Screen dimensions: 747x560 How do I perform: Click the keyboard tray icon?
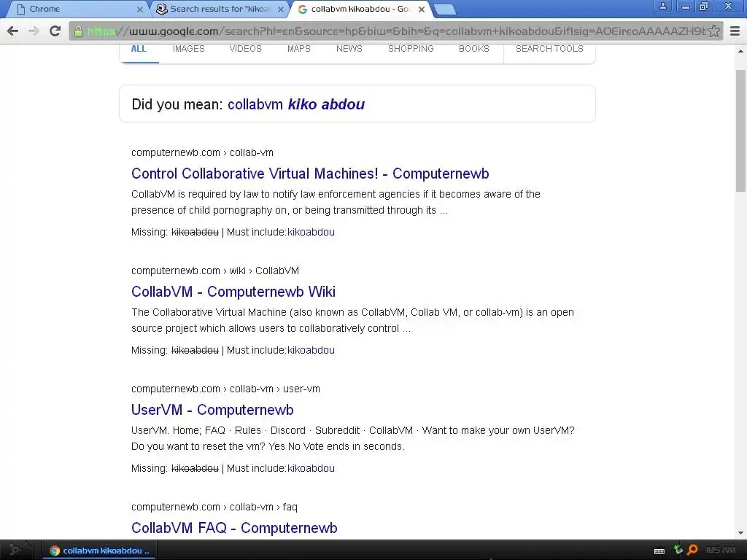(659, 551)
